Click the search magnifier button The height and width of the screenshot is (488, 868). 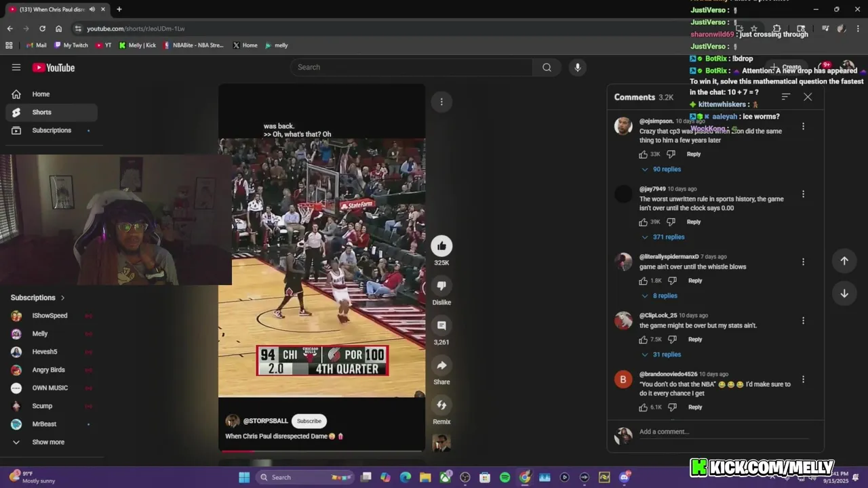[x=547, y=67]
